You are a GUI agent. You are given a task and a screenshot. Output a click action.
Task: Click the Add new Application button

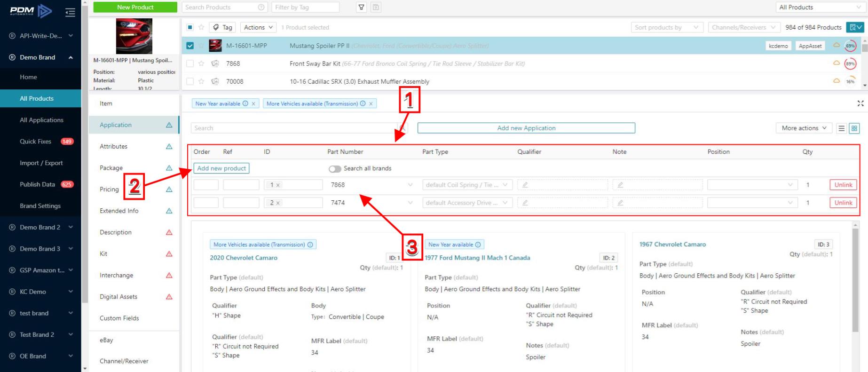526,128
